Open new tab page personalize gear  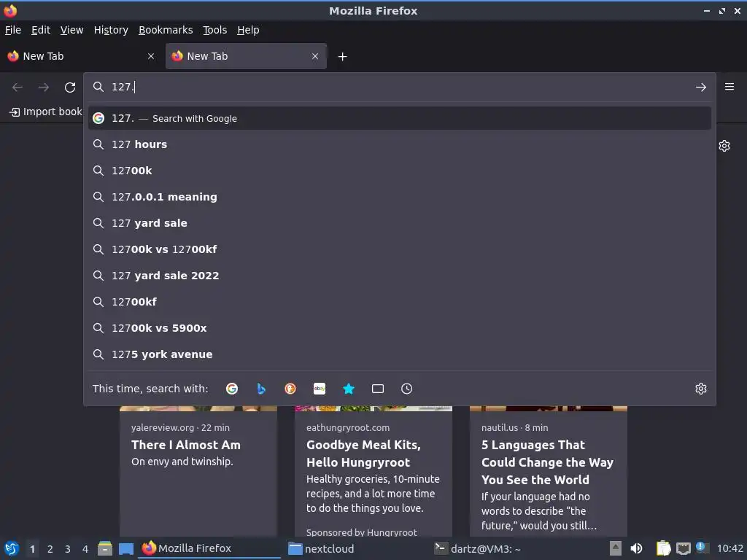pos(724,146)
